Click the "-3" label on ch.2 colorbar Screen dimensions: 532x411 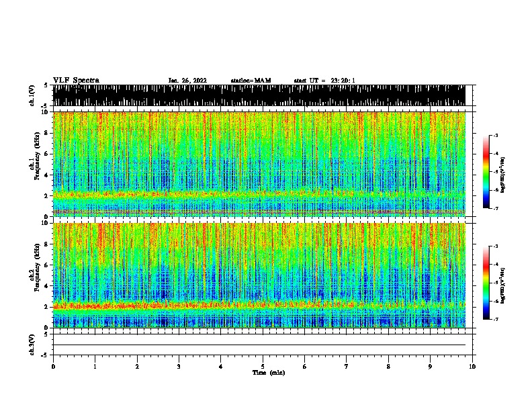(496, 246)
